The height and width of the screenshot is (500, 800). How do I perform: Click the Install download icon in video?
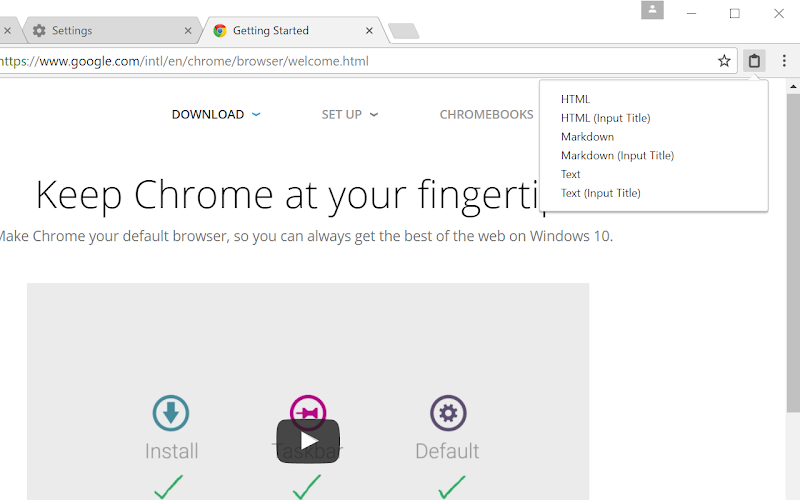point(171,413)
